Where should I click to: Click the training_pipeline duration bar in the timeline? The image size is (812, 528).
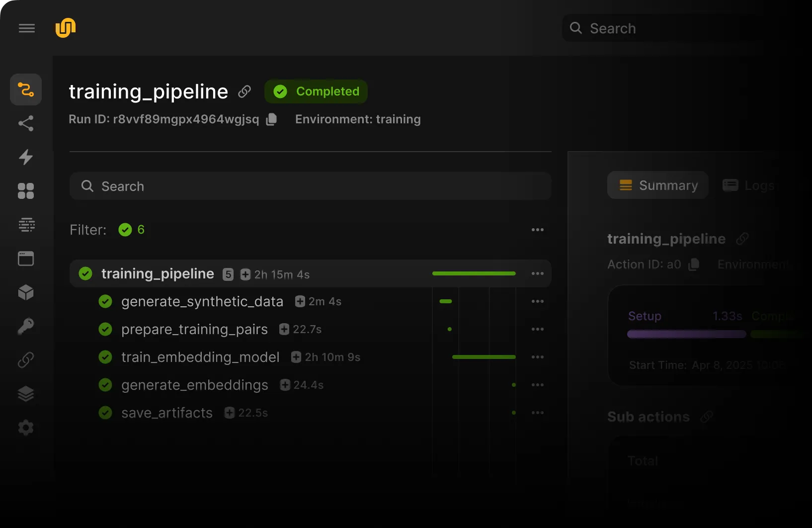(x=473, y=273)
